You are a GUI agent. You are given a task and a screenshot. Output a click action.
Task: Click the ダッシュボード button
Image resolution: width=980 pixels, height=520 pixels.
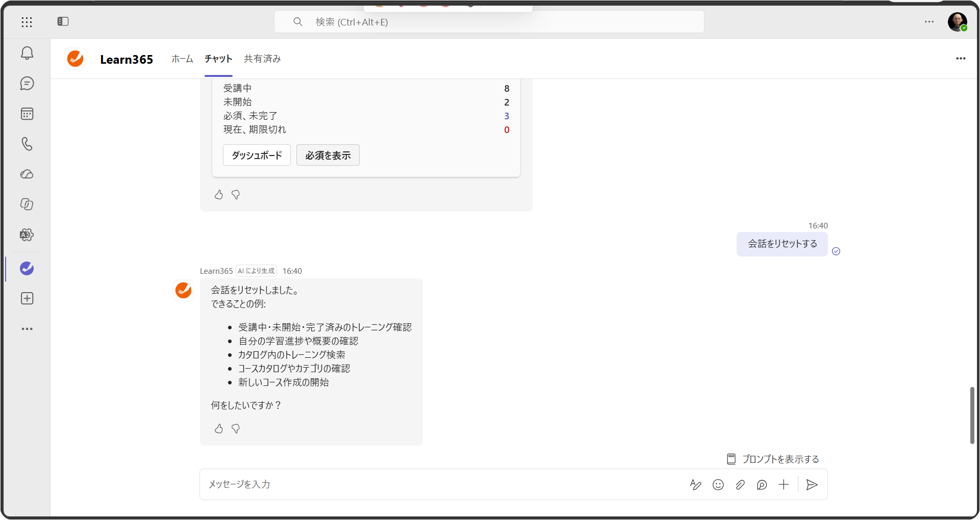tap(257, 155)
